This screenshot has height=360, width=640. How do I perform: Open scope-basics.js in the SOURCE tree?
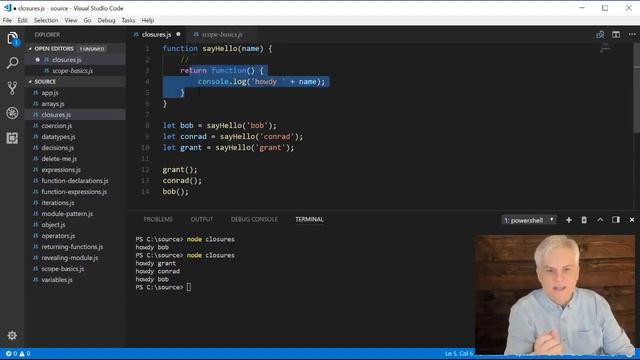click(x=76, y=269)
